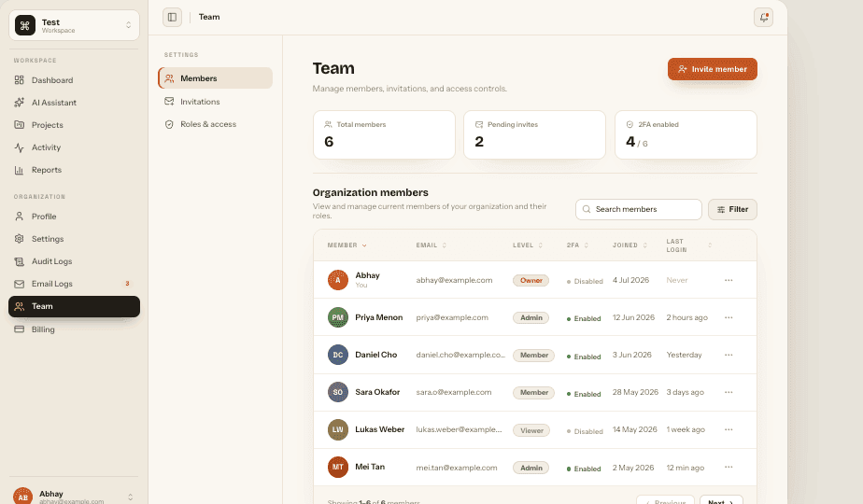Sort by the LEVEL column

click(528, 245)
